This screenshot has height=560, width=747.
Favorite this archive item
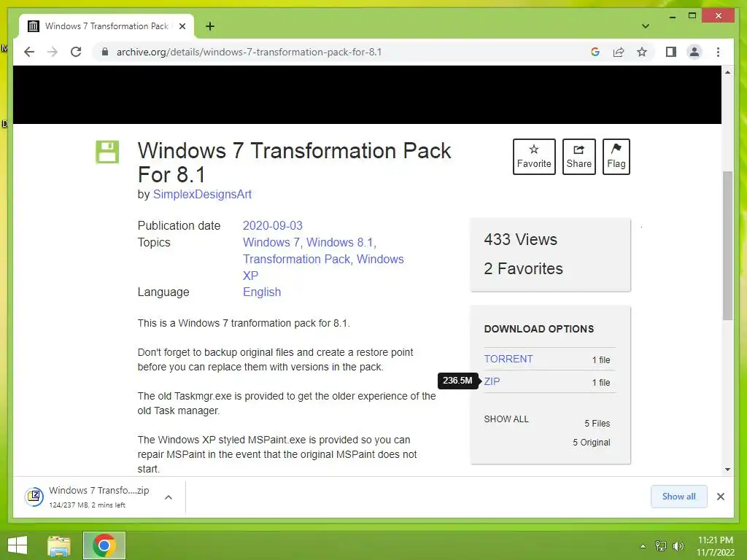(534, 157)
